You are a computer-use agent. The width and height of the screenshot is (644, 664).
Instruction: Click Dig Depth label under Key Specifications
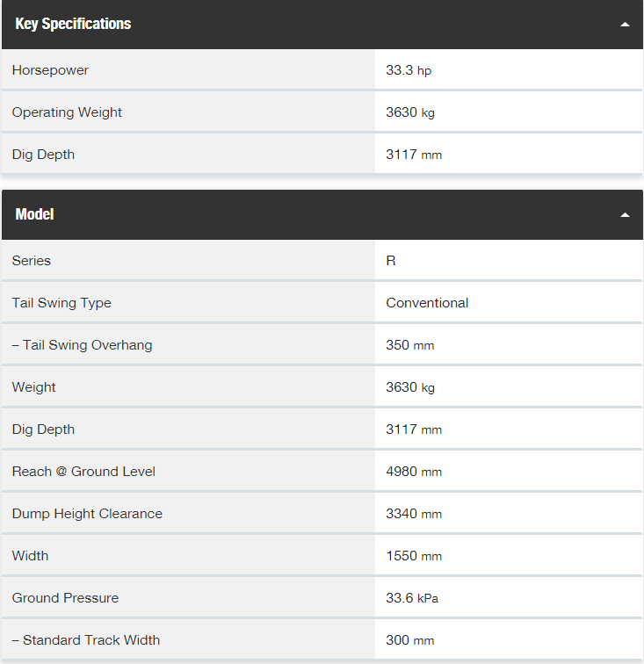pyautogui.click(x=43, y=155)
